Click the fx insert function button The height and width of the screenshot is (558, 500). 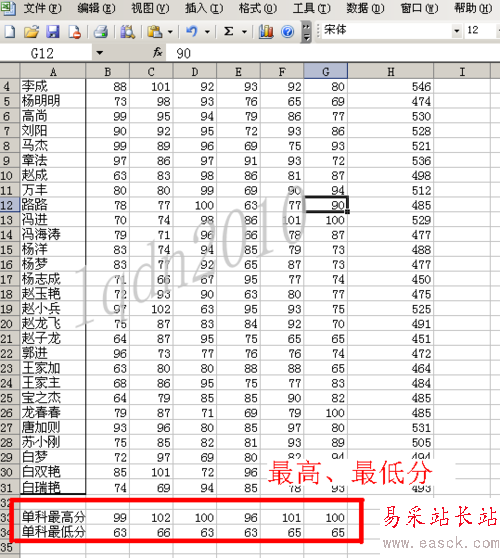(x=158, y=53)
